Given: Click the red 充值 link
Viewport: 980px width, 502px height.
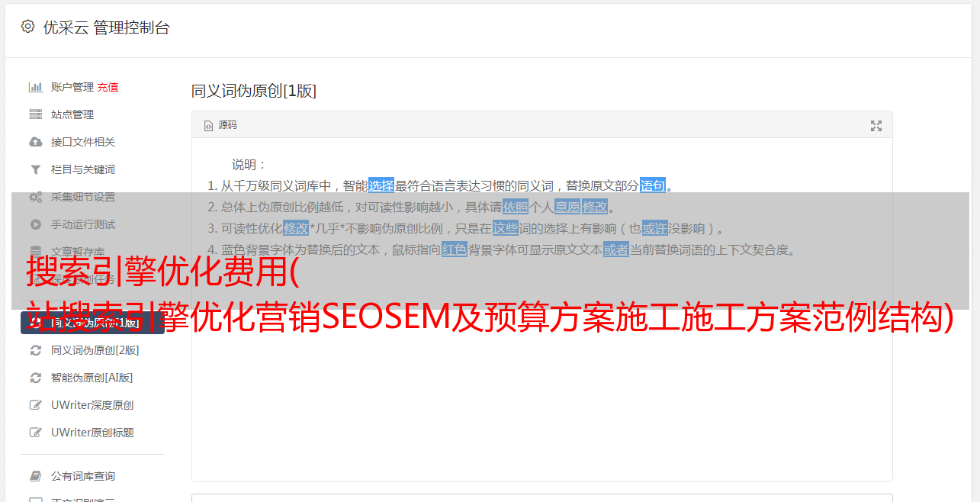Looking at the screenshot, I should pyautogui.click(x=108, y=87).
